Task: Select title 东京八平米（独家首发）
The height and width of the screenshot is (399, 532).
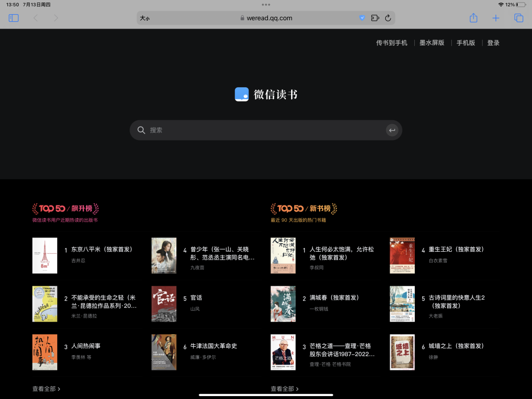Action: (102, 249)
